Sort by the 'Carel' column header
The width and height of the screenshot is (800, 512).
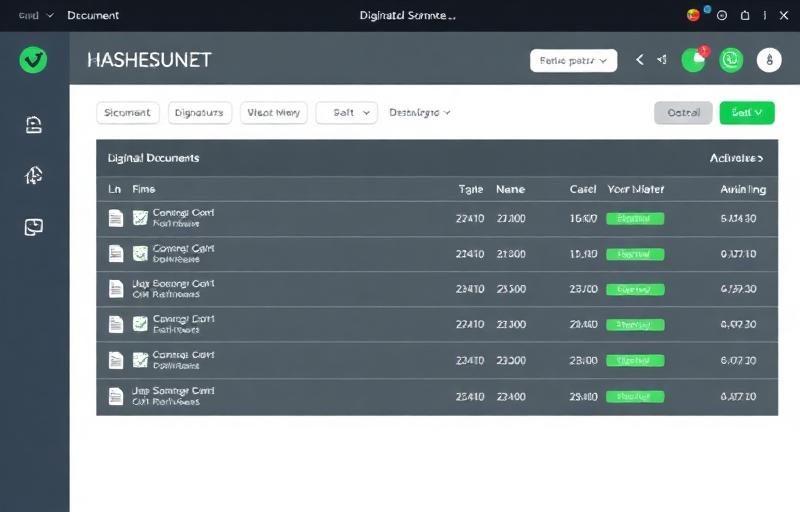click(583, 189)
